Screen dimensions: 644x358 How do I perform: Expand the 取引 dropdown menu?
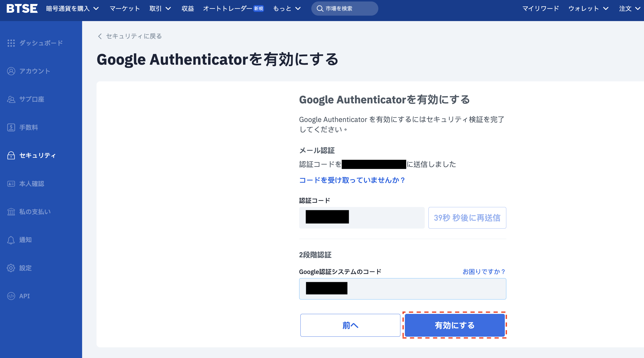click(160, 8)
